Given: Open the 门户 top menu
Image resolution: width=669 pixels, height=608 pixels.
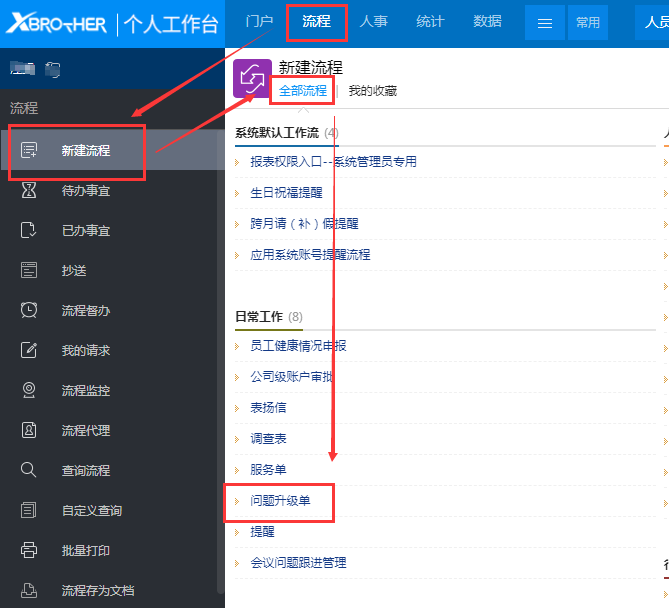Looking at the screenshot, I should 259,21.
